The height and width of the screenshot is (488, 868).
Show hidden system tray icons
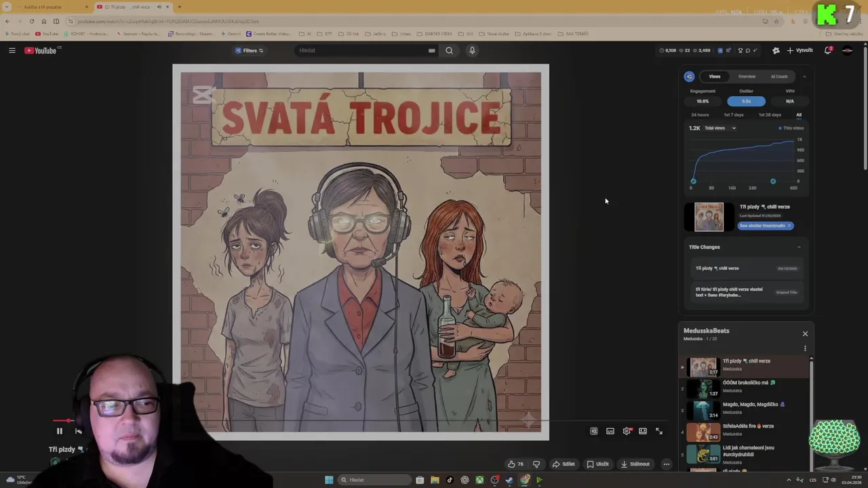pyautogui.click(x=788, y=480)
